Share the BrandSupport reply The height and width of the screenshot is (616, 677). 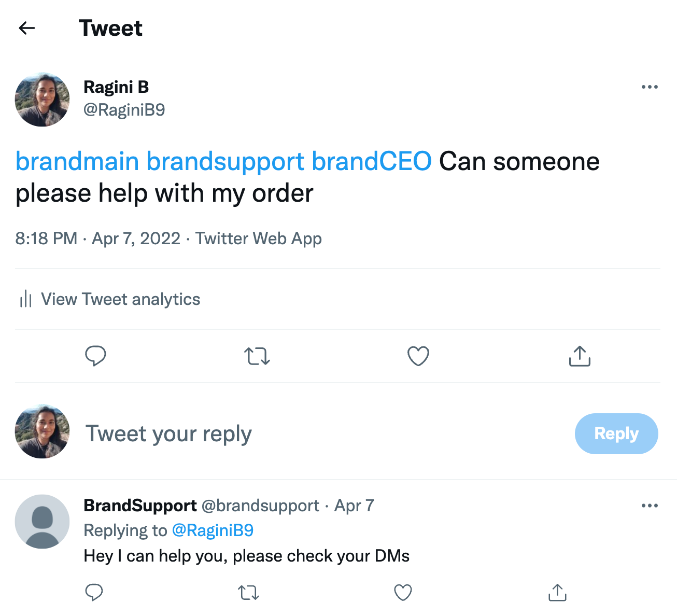pyautogui.click(x=557, y=592)
